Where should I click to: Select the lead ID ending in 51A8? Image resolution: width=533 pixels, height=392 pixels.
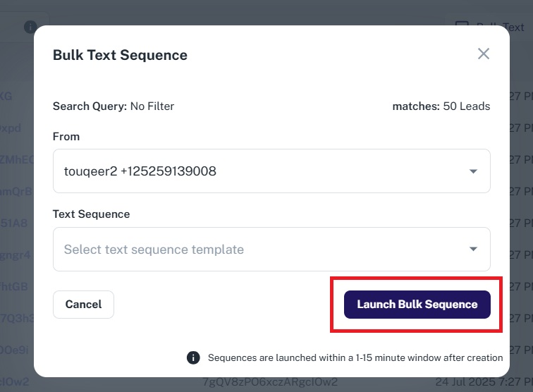(x=14, y=223)
